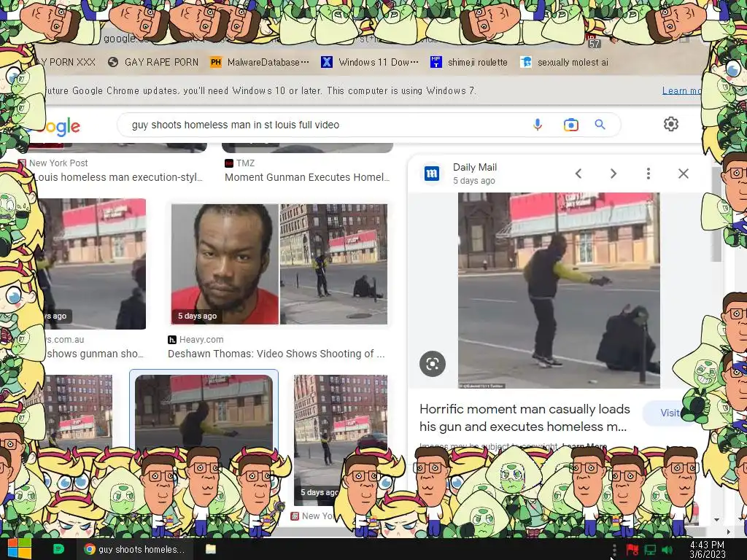Open the large Daily Mail preview image
Screen dimensions: 747x560
(559, 290)
